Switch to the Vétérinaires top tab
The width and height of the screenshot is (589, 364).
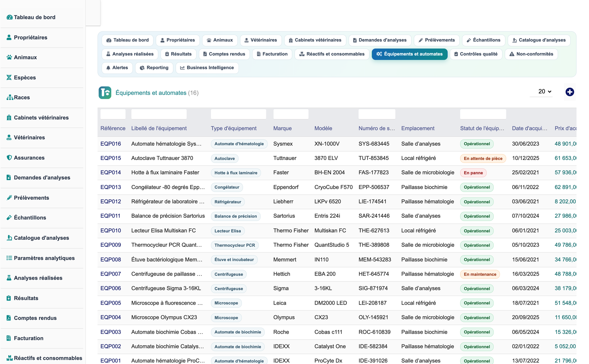pyautogui.click(x=261, y=40)
